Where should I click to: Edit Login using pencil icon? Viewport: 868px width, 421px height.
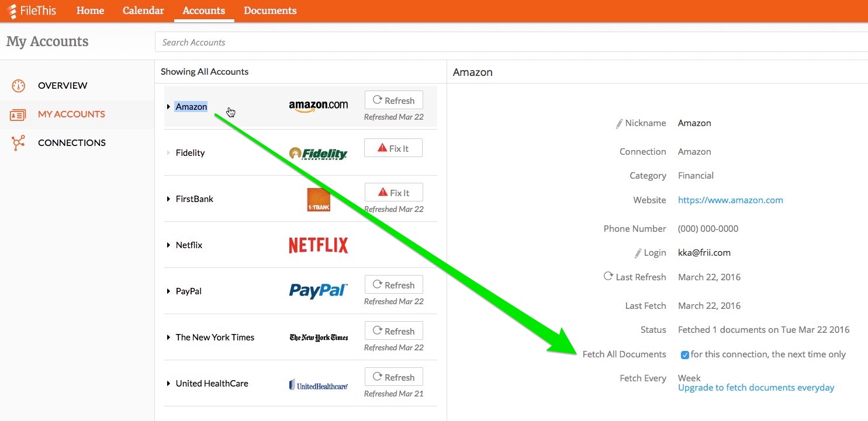(x=638, y=253)
